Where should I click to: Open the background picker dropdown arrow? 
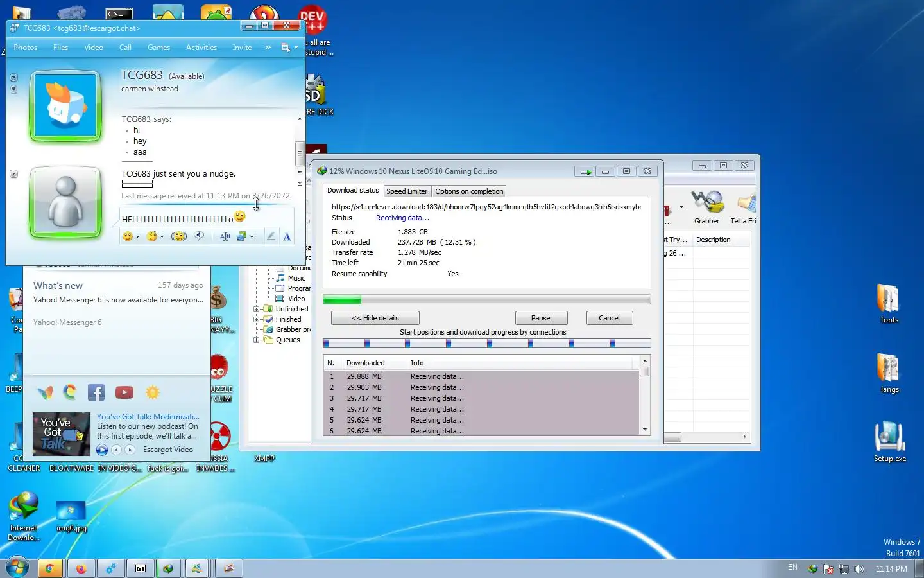click(252, 237)
